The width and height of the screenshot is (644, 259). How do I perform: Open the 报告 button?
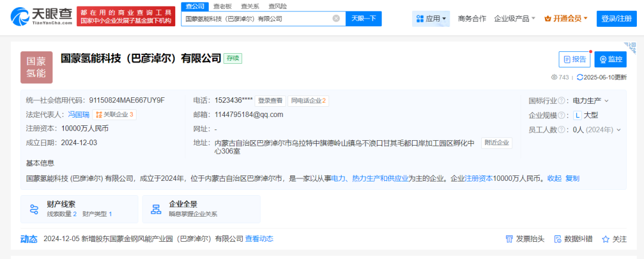click(574, 60)
